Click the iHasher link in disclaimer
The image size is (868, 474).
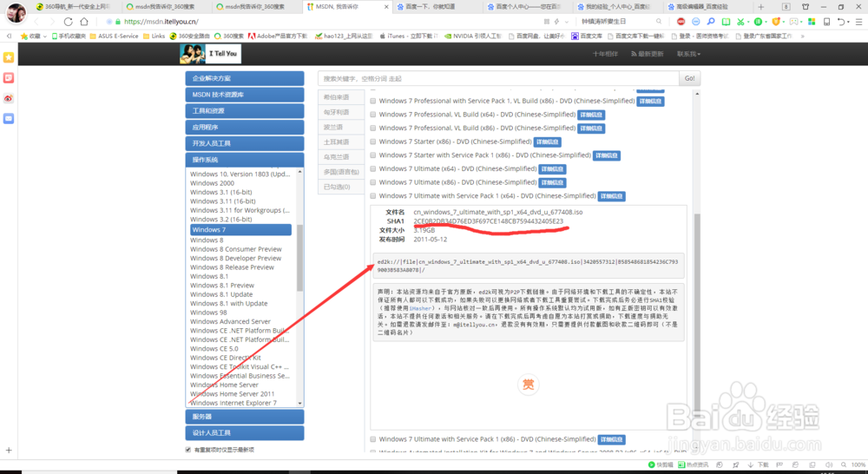click(x=420, y=308)
